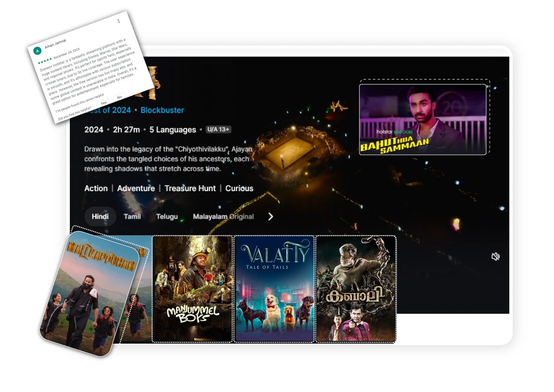
Task: Click the Aman Jamnal avatar icon
Action: pyautogui.click(x=37, y=51)
